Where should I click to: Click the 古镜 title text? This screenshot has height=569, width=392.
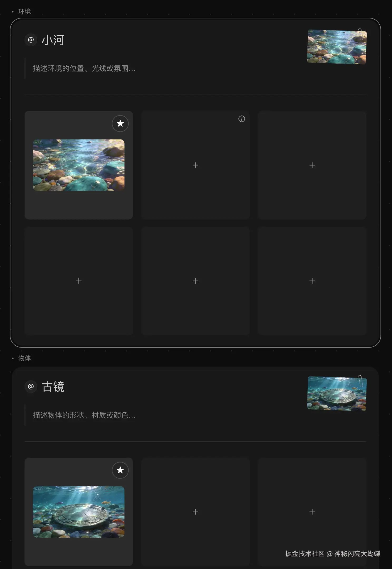tap(53, 387)
